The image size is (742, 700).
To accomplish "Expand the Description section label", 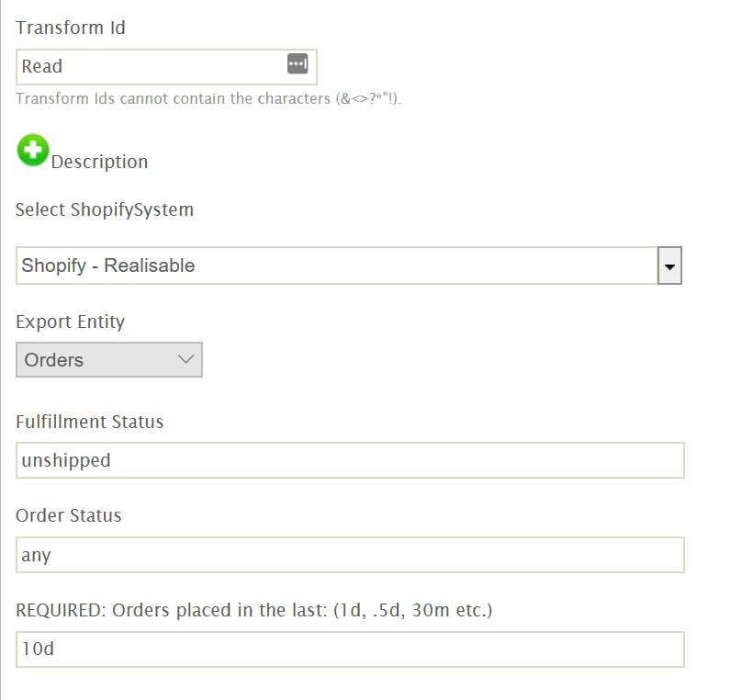I will pos(99,162).
